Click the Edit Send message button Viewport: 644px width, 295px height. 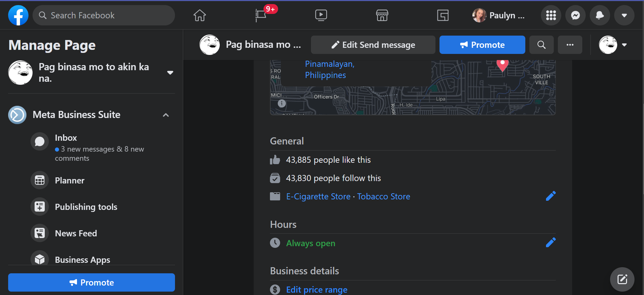pos(373,45)
